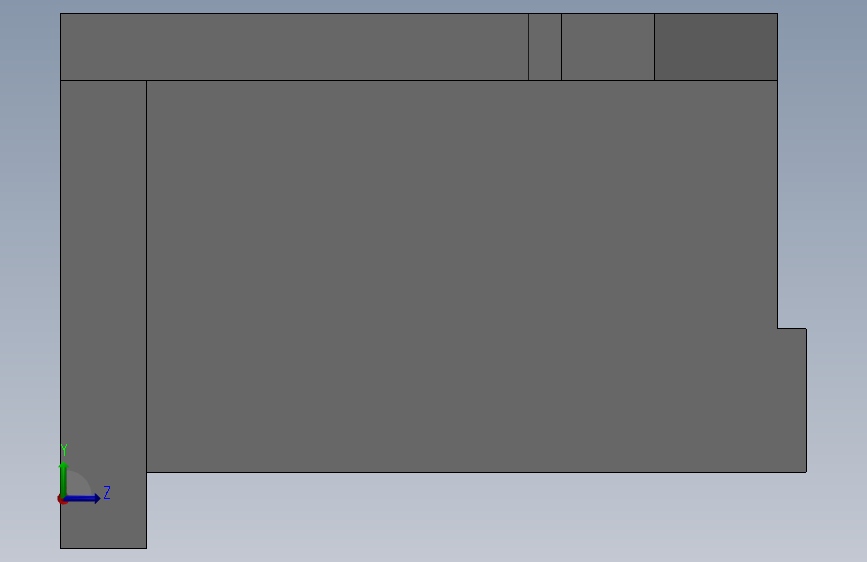
Task: Click the red X axis origin dot
Action: 61,500
